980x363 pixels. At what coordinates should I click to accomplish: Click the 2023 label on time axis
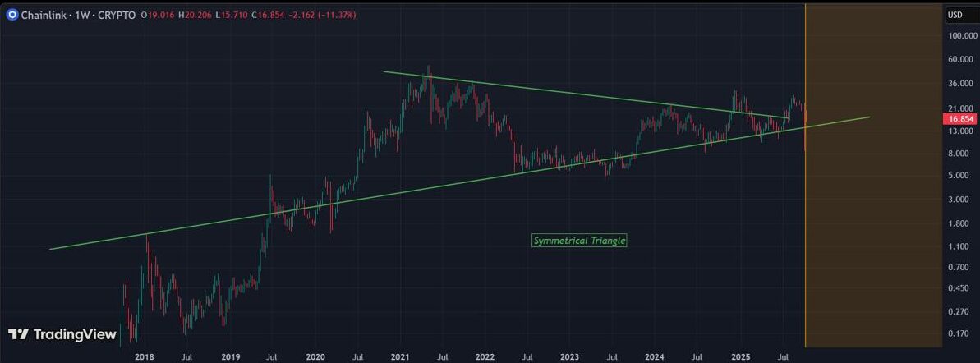[569, 357]
